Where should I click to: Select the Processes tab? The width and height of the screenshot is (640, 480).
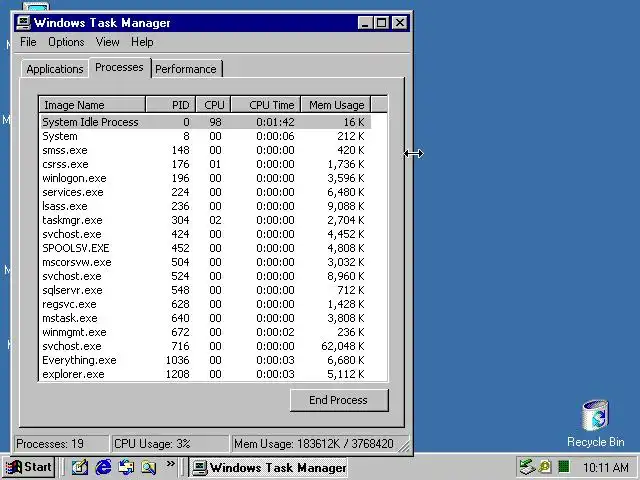point(119,67)
